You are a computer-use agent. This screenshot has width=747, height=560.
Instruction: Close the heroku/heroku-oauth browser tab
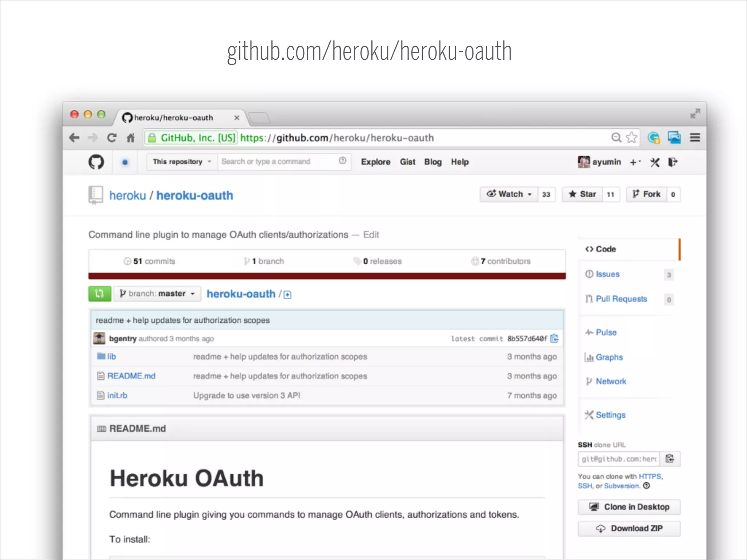coord(237,118)
